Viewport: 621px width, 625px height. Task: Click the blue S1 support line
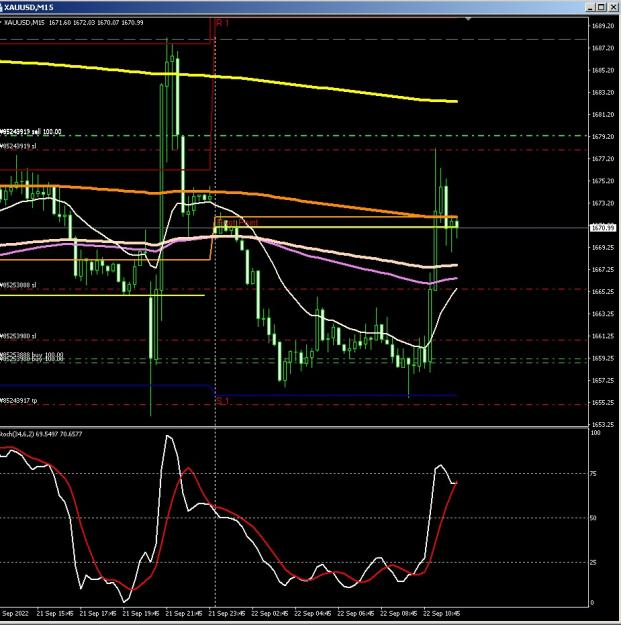(x=335, y=396)
